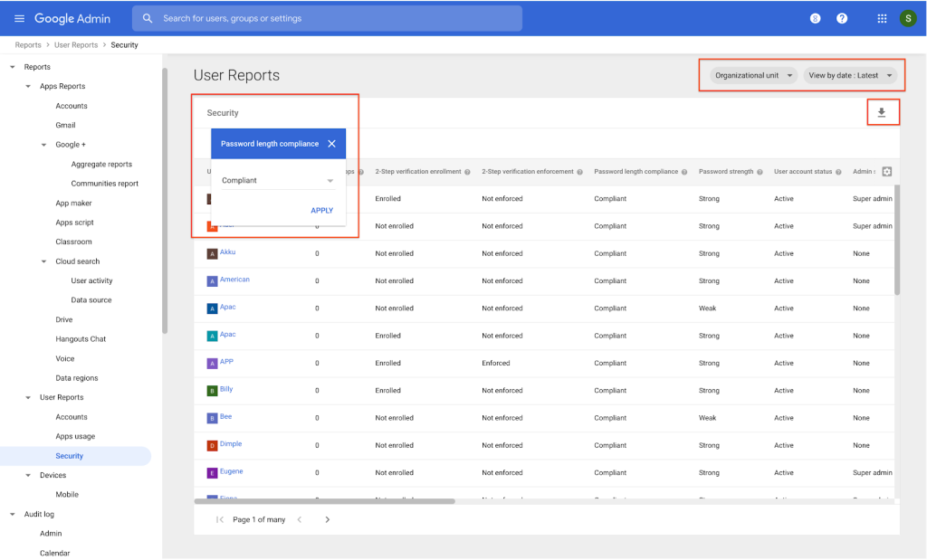Open the Help question mark icon
This screenshot has width=927, height=560.
[842, 18]
